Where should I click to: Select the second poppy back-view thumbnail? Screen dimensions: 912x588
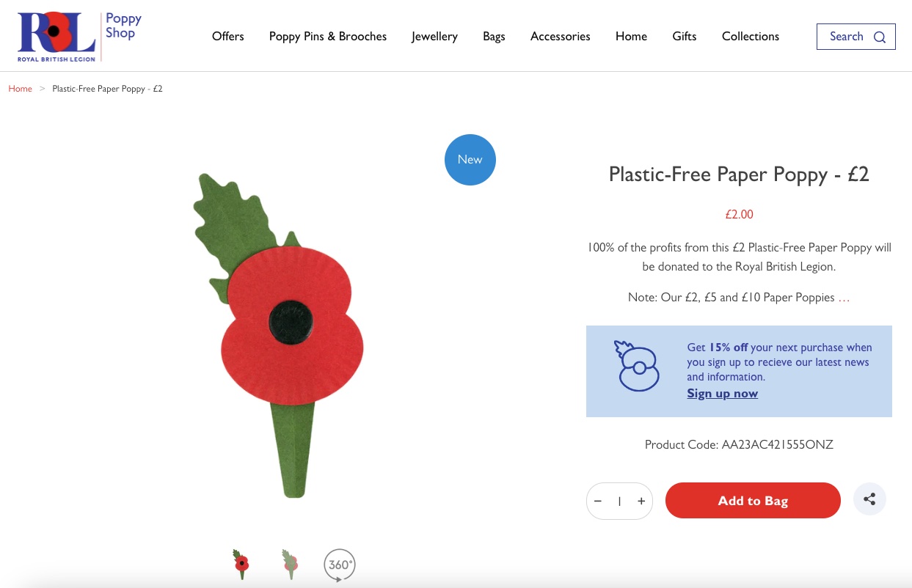coord(290,565)
